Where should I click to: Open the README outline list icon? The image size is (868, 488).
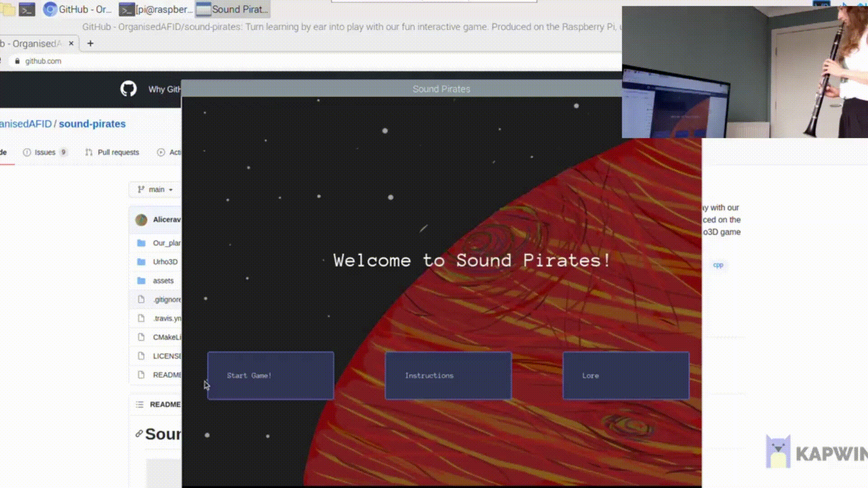click(140, 404)
